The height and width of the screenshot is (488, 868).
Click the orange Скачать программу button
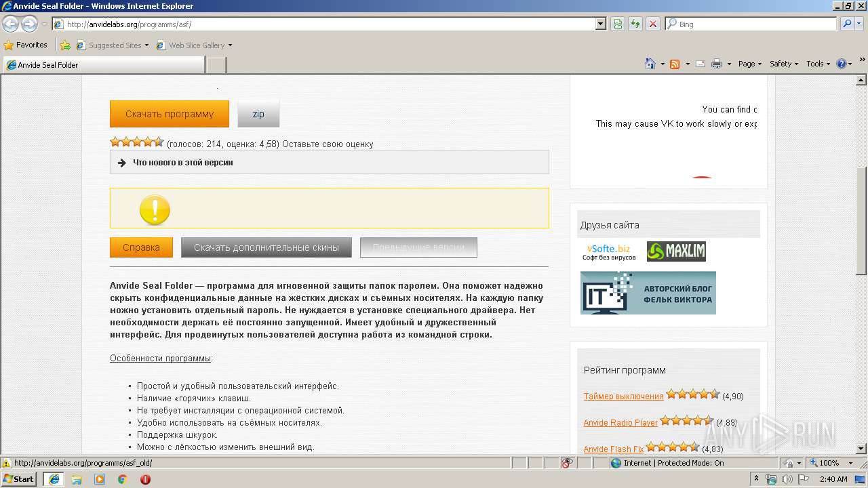170,114
